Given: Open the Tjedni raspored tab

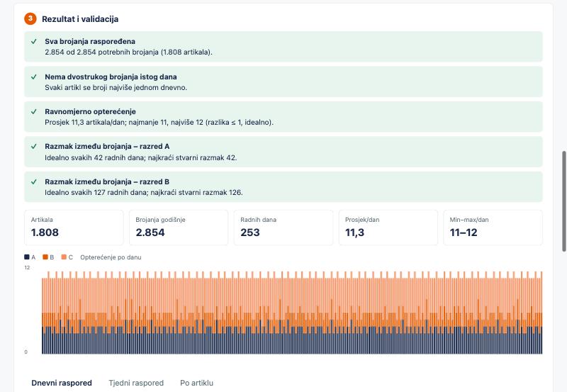Looking at the screenshot, I should pos(136,383).
